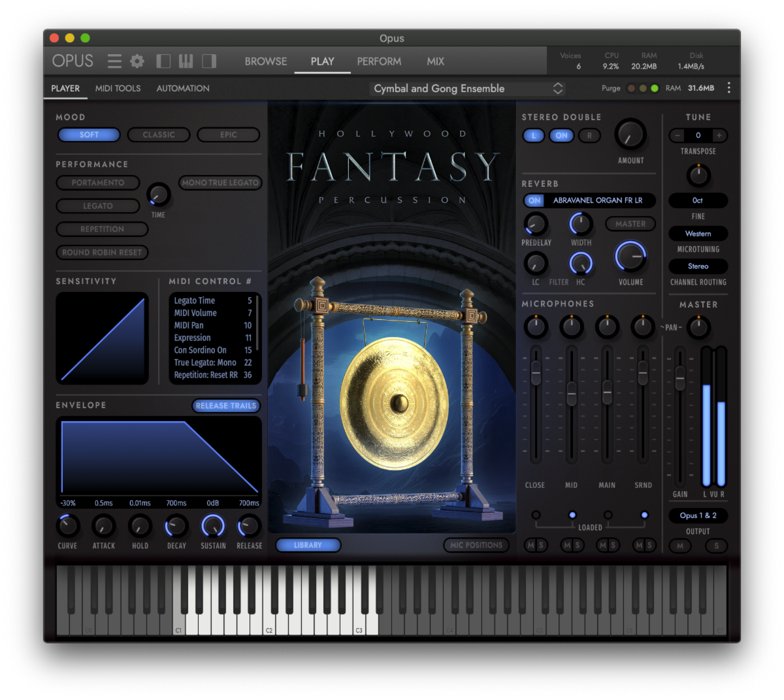Screen dimensions: 784x700
Task: Click the MAIN microphone volume fader
Action: [x=608, y=392]
